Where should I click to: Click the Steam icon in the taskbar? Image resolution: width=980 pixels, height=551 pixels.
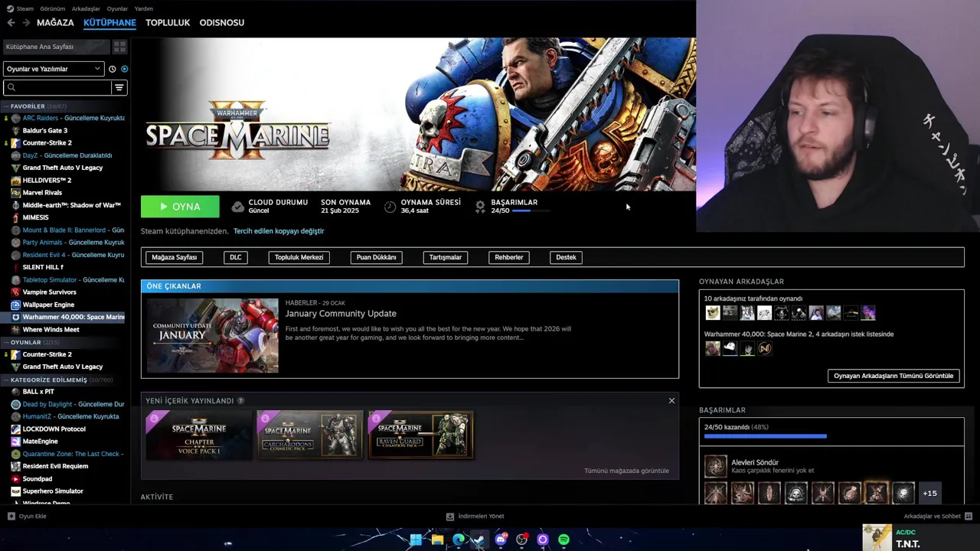click(x=479, y=540)
